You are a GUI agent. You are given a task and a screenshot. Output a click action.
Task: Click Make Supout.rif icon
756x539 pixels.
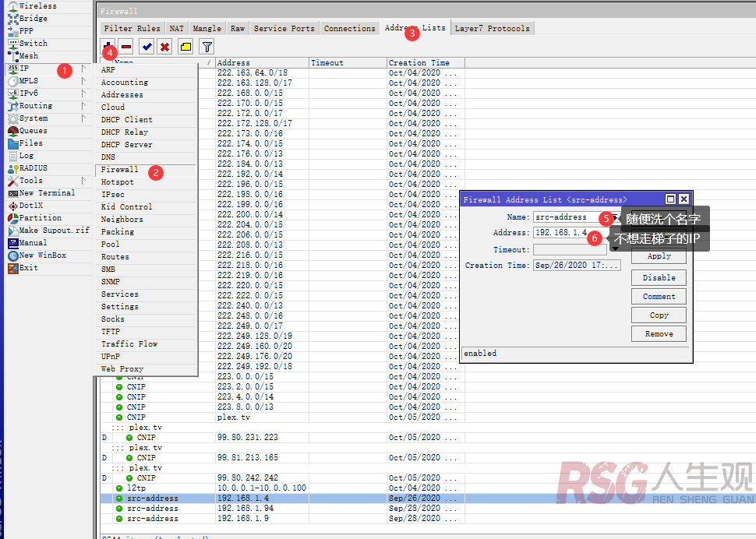click(x=13, y=231)
